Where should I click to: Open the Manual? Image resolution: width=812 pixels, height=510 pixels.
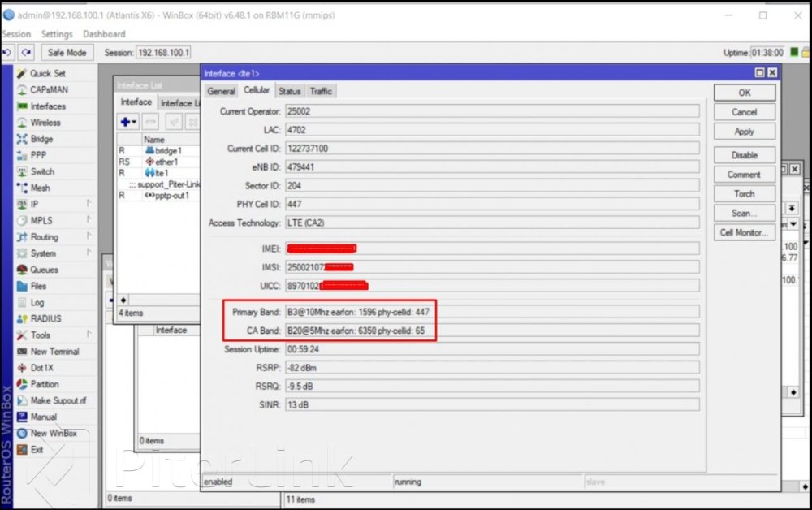44,417
